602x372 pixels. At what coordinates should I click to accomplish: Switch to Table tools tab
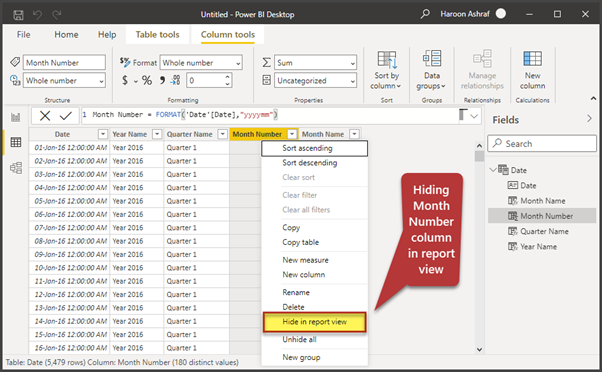pyautogui.click(x=157, y=35)
